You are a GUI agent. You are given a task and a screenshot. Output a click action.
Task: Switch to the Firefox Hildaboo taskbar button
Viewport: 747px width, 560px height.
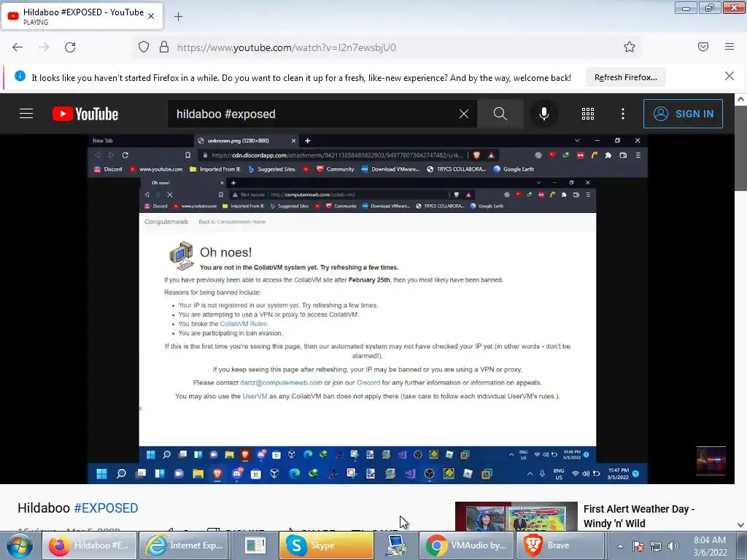pyautogui.click(x=89, y=545)
